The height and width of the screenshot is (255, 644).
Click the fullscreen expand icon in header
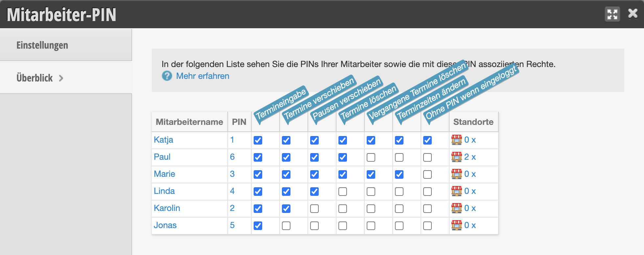pyautogui.click(x=612, y=14)
